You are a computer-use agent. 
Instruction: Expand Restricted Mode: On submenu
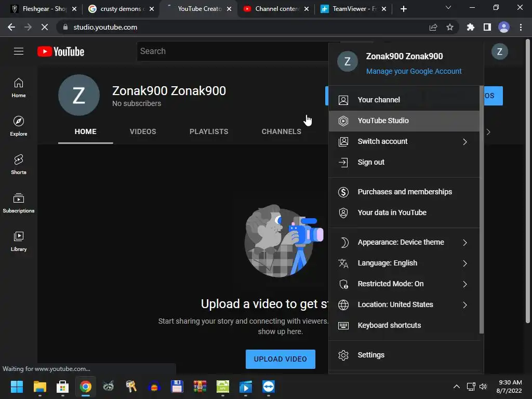(404, 284)
